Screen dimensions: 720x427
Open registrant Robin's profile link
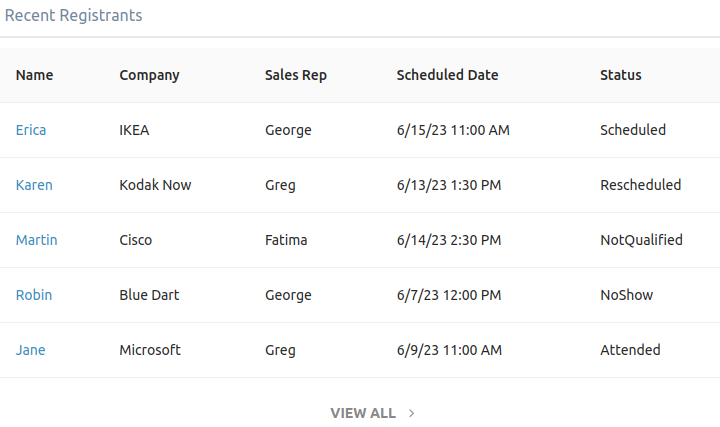pos(34,295)
